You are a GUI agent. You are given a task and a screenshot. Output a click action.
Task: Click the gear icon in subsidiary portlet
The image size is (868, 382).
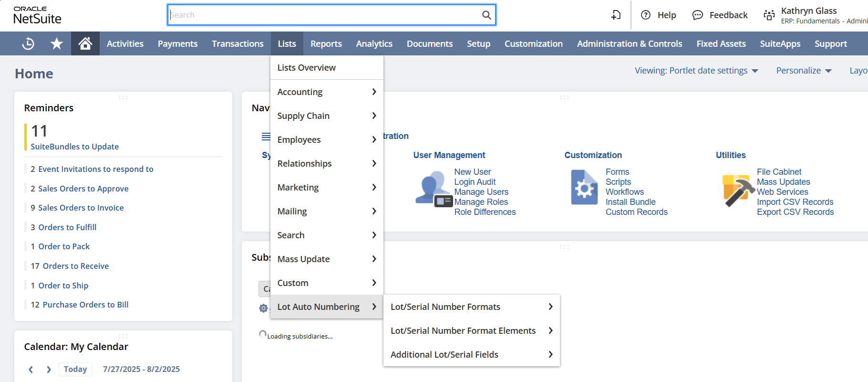tap(263, 308)
